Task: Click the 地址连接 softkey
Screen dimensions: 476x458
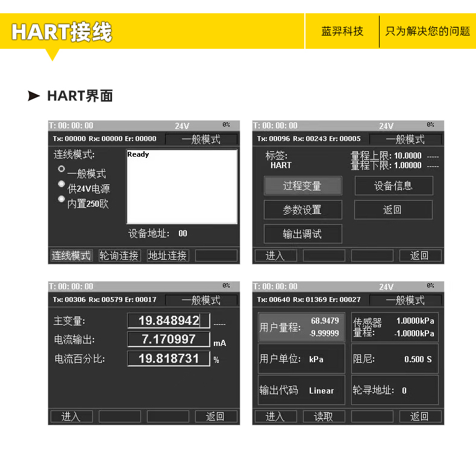Action: click(x=168, y=256)
